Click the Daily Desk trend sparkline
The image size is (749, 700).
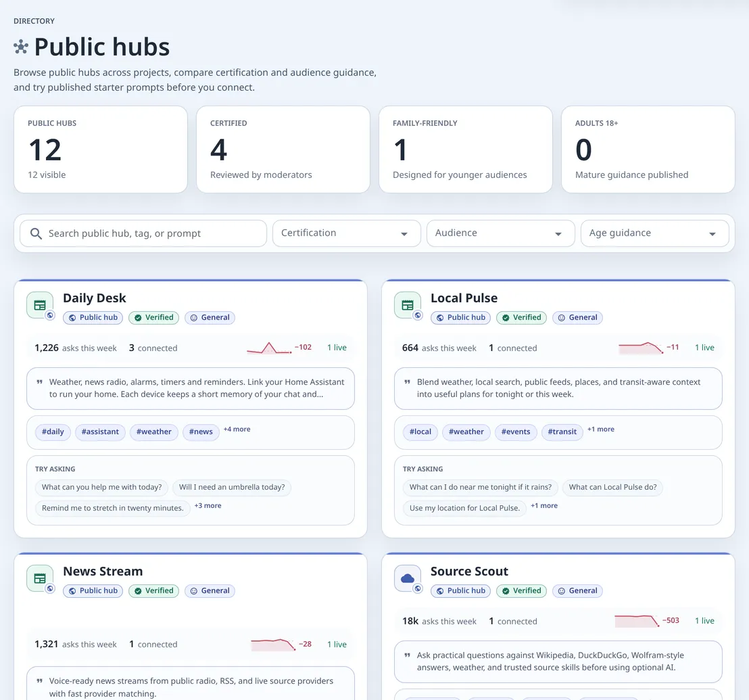pos(269,348)
